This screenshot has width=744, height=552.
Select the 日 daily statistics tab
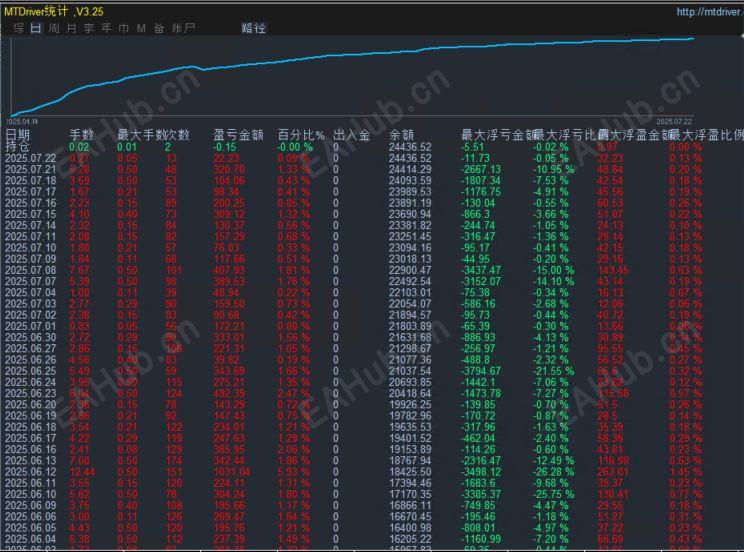coord(36,28)
